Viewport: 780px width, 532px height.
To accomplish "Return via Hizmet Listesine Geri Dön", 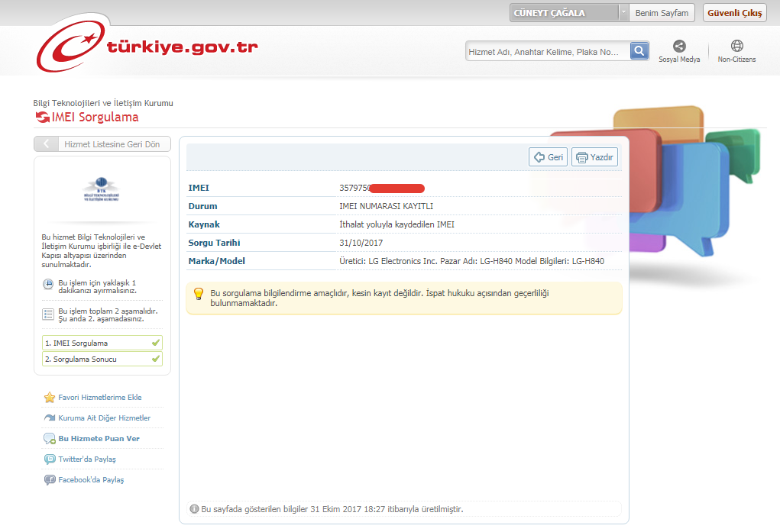I will [x=102, y=144].
